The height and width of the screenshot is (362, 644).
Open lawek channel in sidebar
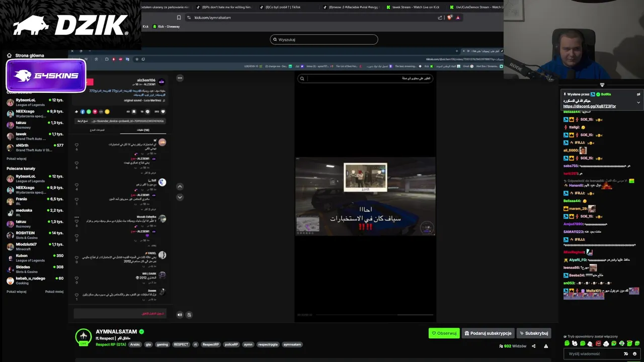coord(35,136)
